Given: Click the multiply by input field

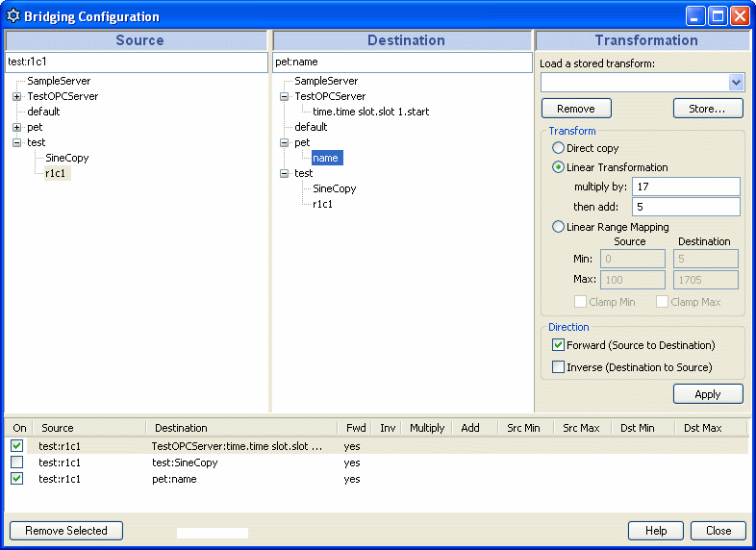Looking at the screenshot, I should click(x=686, y=187).
